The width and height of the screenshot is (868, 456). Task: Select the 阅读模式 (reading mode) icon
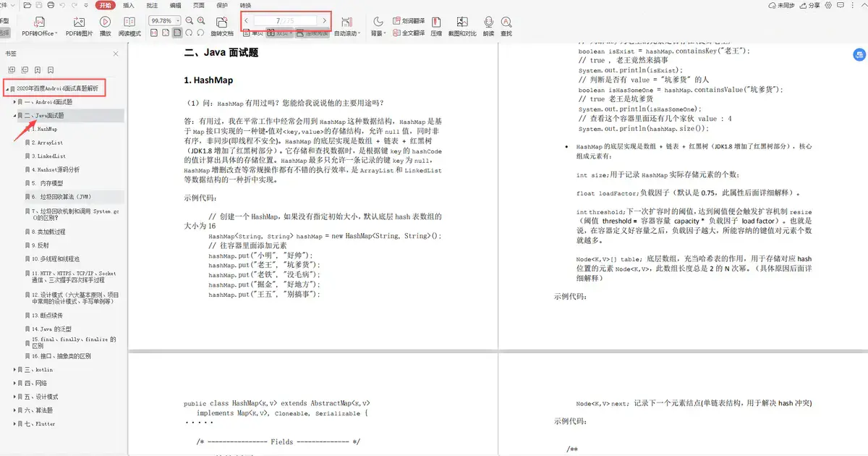pyautogui.click(x=129, y=22)
